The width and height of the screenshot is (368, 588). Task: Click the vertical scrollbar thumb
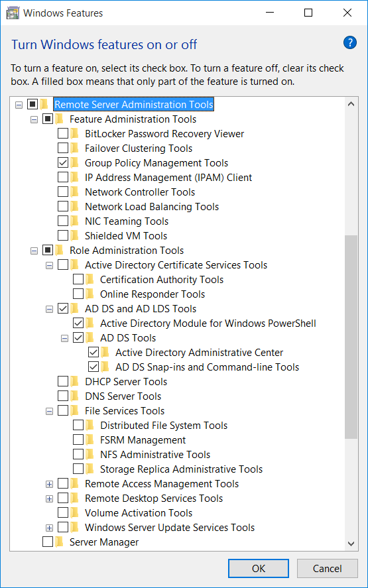[351, 337]
